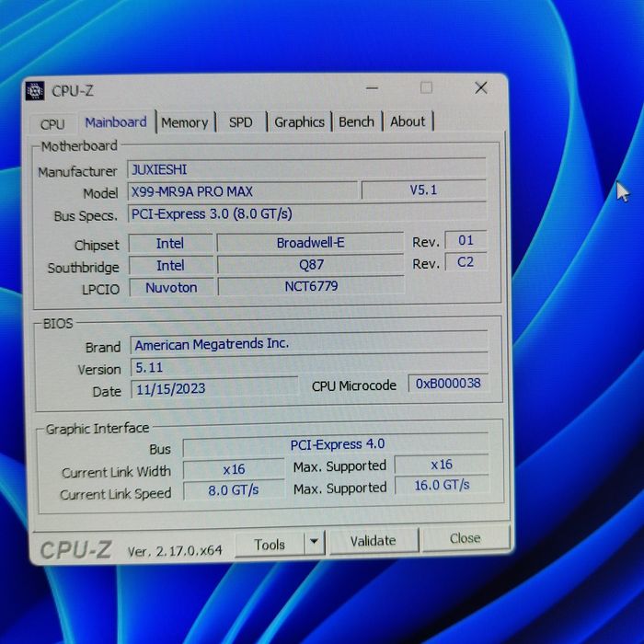Switch to the SPD tab
Viewport: 644px width, 644px height.
[x=241, y=122]
